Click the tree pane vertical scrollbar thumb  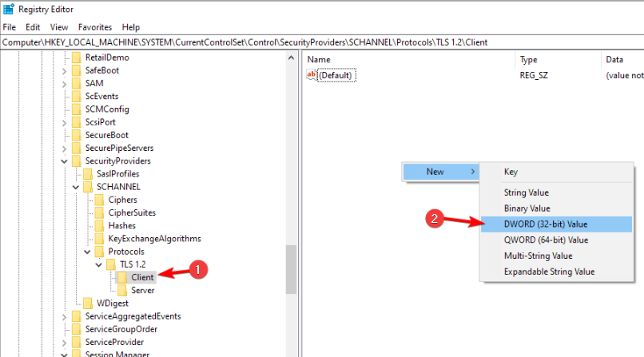291,270
